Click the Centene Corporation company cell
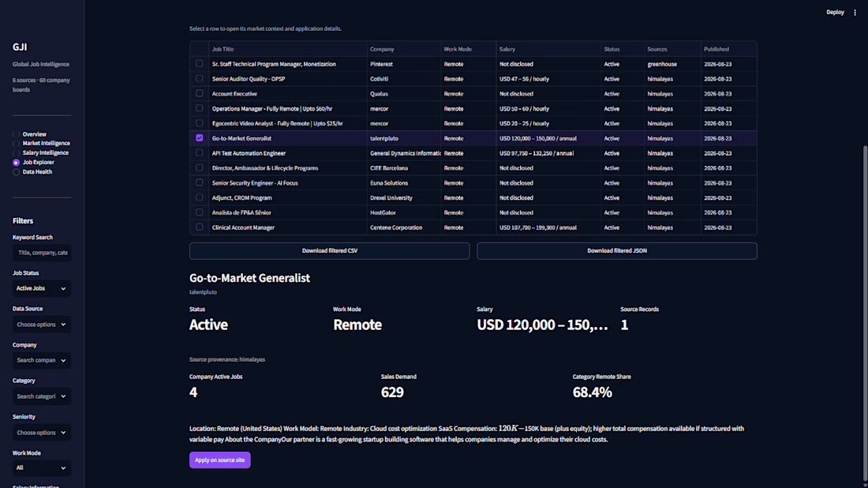 point(403,227)
